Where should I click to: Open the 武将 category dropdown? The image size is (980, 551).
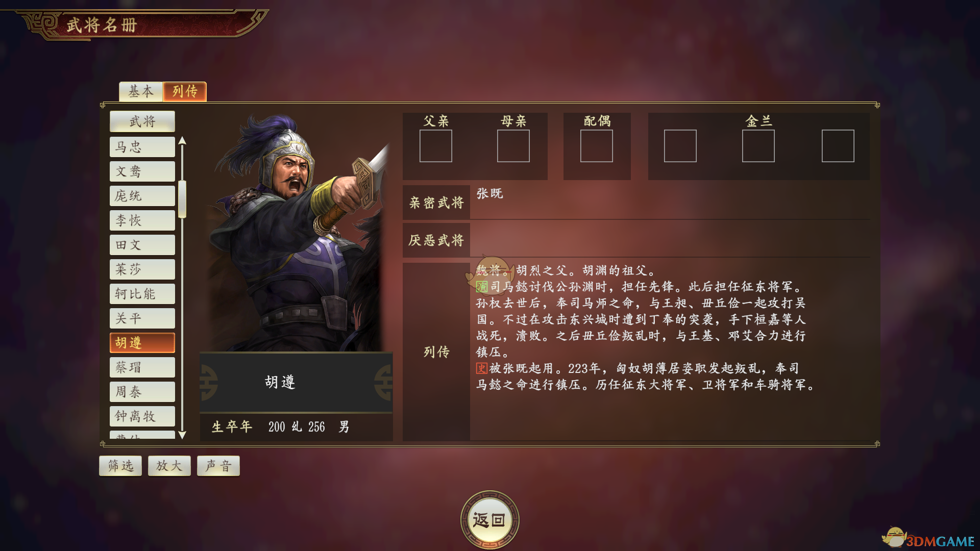point(142,121)
